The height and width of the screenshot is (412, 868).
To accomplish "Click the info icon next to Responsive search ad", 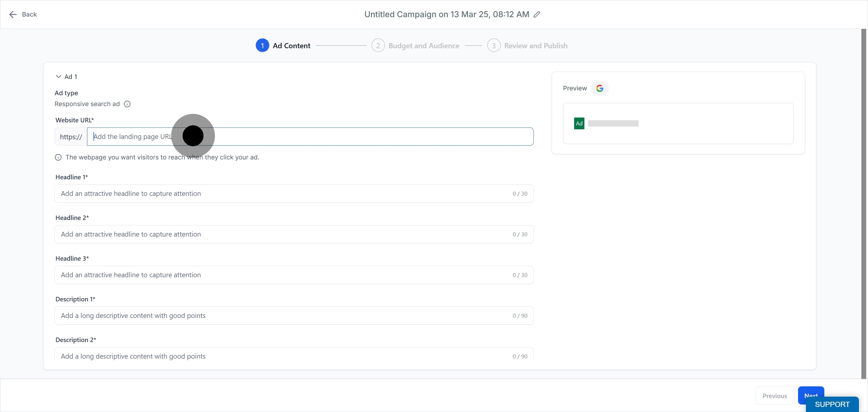I will point(127,104).
